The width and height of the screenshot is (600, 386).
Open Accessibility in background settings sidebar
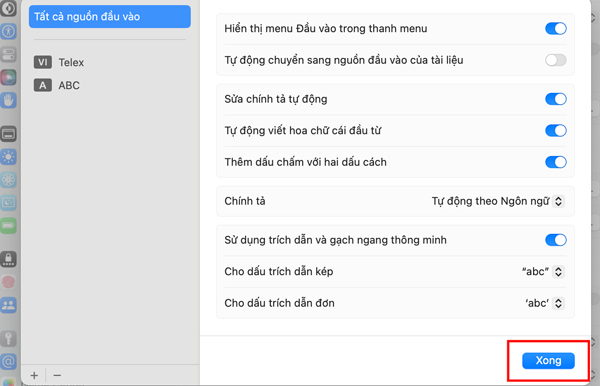point(8,31)
